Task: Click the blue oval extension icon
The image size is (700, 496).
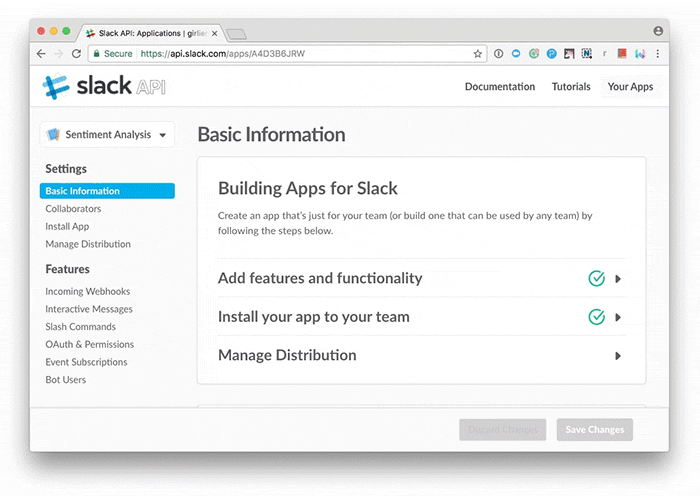Action: 516,54
